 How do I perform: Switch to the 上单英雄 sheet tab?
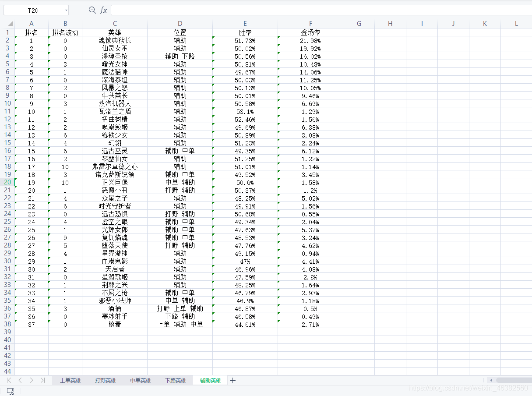pyautogui.click(x=70, y=380)
